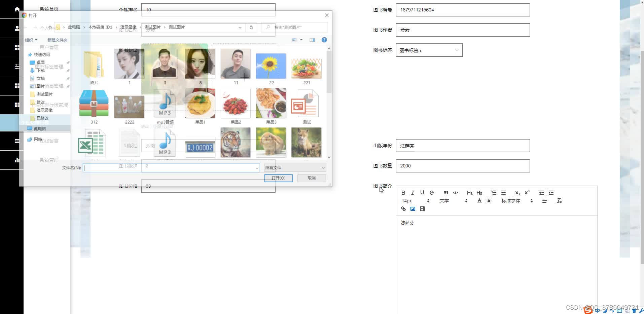644x314 pixels.
Task: Open the 图书标签5 dropdown
Action: (429, 50)
